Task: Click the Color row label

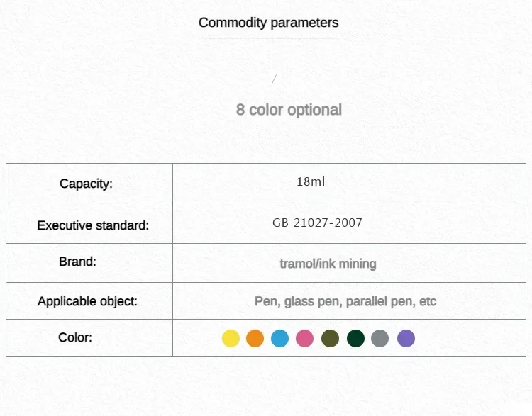Action: 75,337
